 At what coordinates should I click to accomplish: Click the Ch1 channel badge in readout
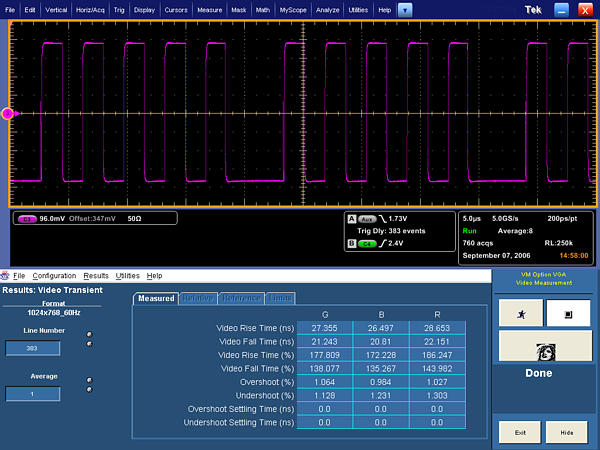pyautogui.click(x=27, y=218)
